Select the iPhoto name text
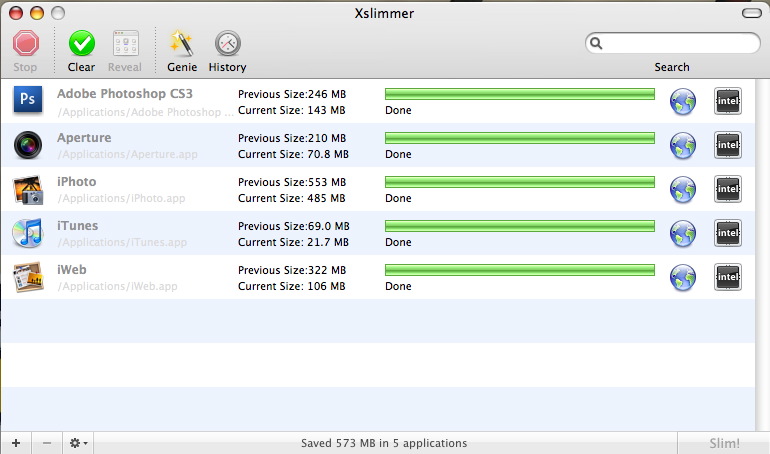This screenshot has height=454, width=770. click(77, 182)
